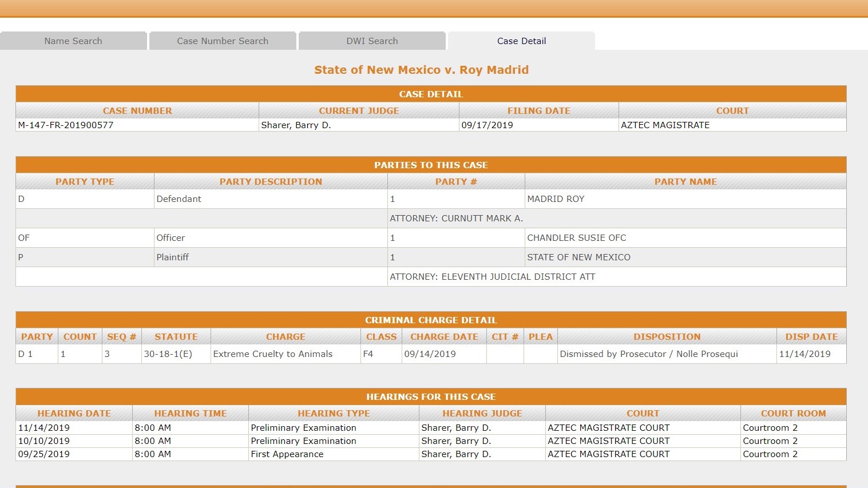Click hearing date 11/14/2019 in hearings table
Image resolution: width=868 pixels, height=488 pixels.
click(43, 428)
